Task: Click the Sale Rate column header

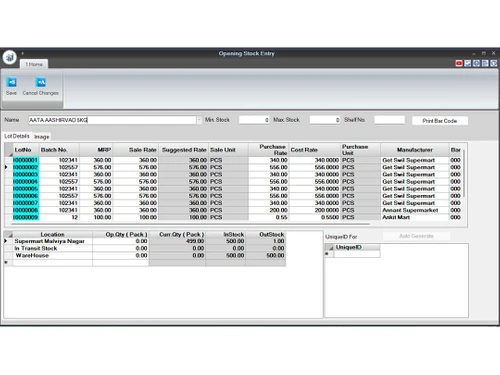Action: point(136,150)
